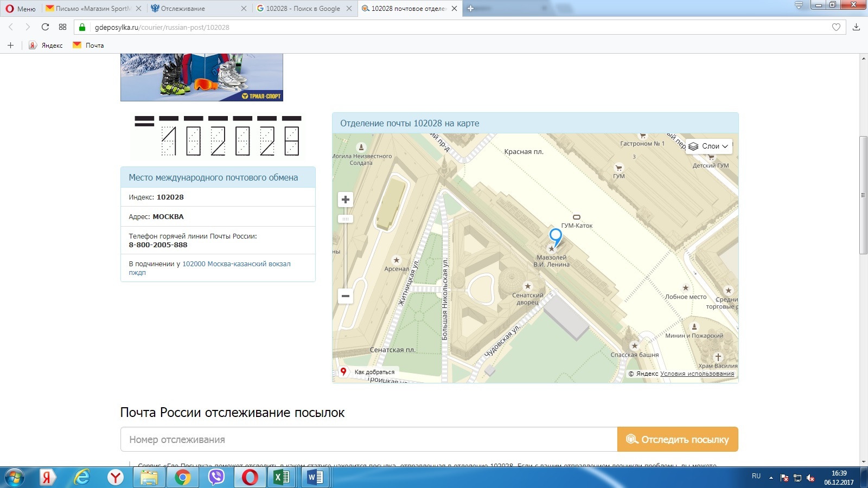Click the ГУМ shopping cart marker
868x488 pixels.
[x=618, y=168]
